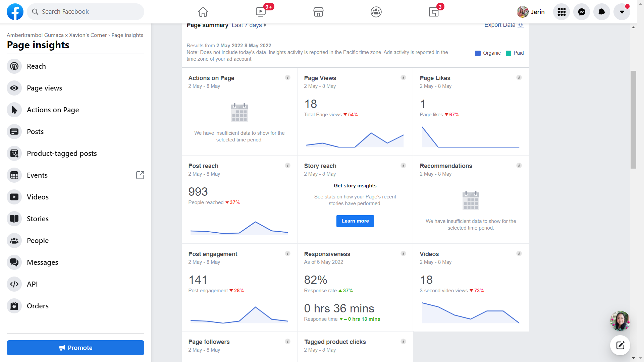The width and height of the screenshot is (644, 362).
Task: Open the Post reach card title
Action: 203,166
